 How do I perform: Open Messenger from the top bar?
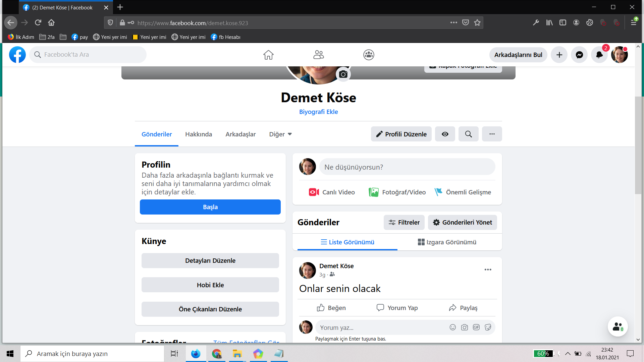579,55
